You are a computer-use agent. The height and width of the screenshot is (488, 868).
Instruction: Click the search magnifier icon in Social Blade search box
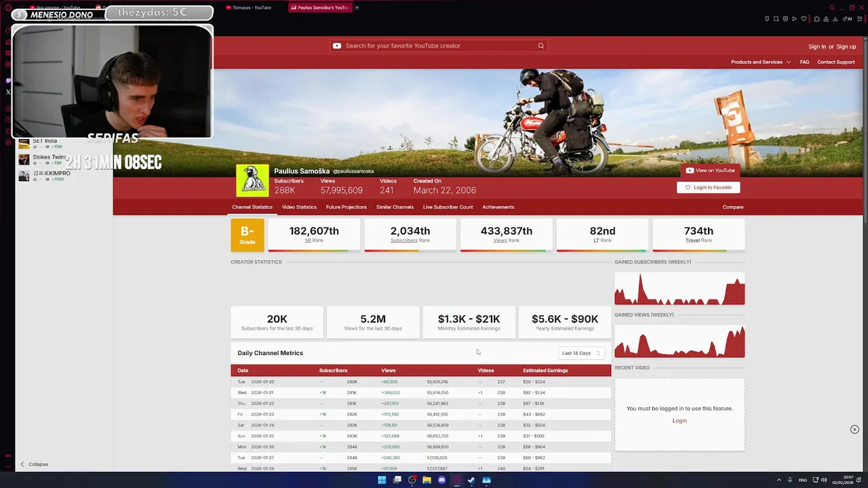click(x=541, y=46)
